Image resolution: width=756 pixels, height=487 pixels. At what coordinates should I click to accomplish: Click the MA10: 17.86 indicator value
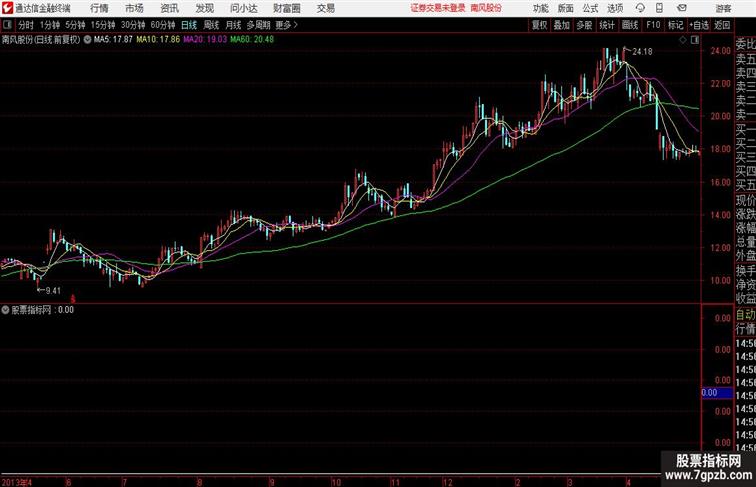158,40
